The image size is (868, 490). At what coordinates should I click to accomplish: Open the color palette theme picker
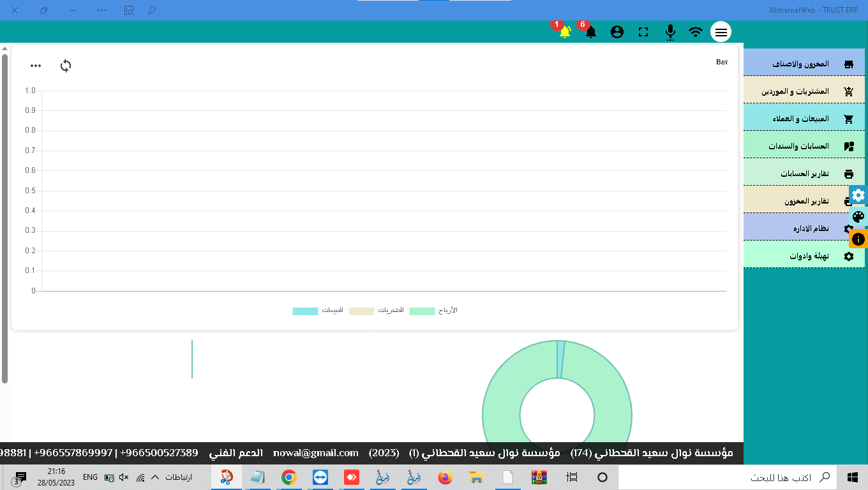click(858, 216)
